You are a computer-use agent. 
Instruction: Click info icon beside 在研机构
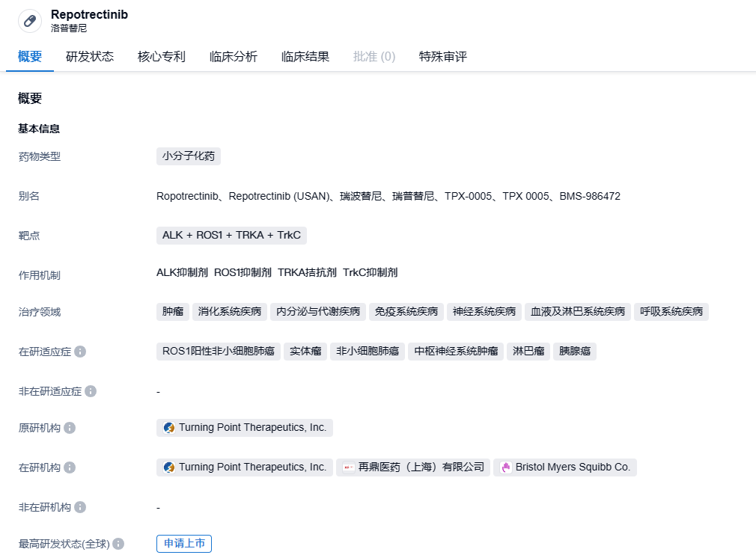[70, 467]
